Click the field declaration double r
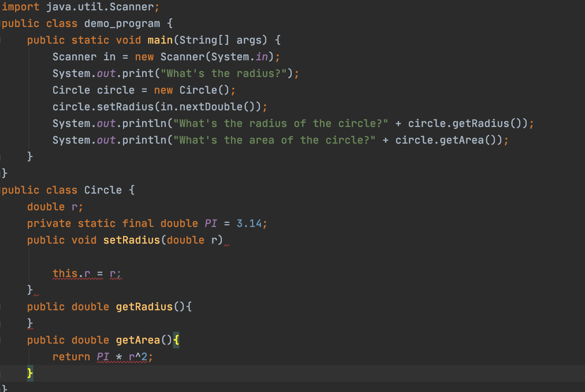The height and width of the screenshot is (392, 585). pyautogui.click(x=54, y=206)
